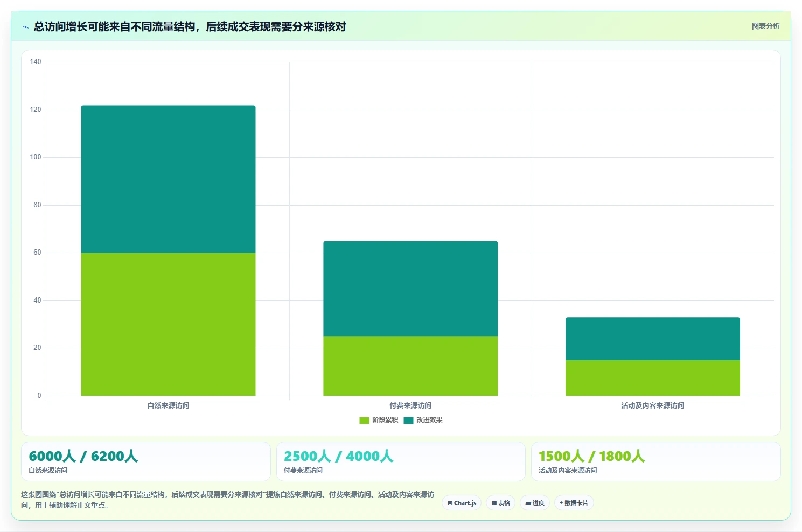Click the 2500人 / 4000人 value
This screenshot has height=532, width=802.
[338, 456]
